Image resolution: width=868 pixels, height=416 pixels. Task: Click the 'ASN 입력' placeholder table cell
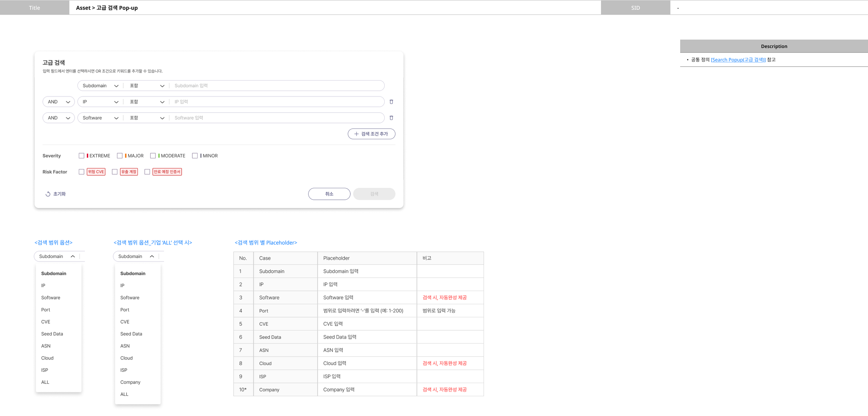pyautogui.click(x=367, y=350)
